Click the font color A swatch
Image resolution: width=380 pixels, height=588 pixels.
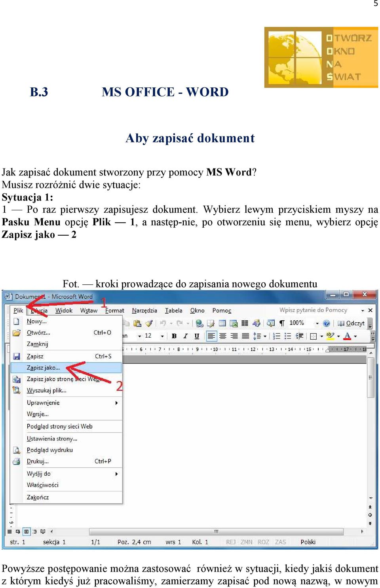coord(348,336)
